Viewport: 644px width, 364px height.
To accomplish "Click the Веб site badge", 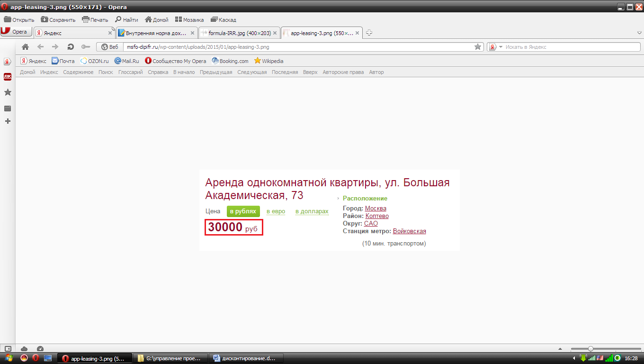I will tap(110, 47).
